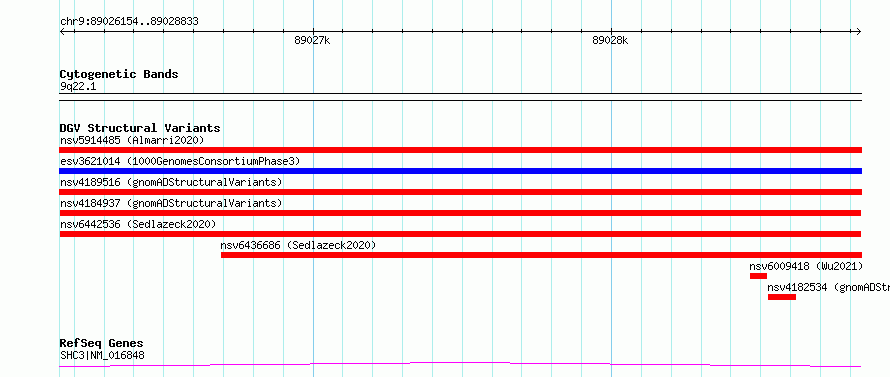This screenshot has height=377, width=890.
Task: Click the RefSeq Genes track title
Action: (x=101, y=343)
